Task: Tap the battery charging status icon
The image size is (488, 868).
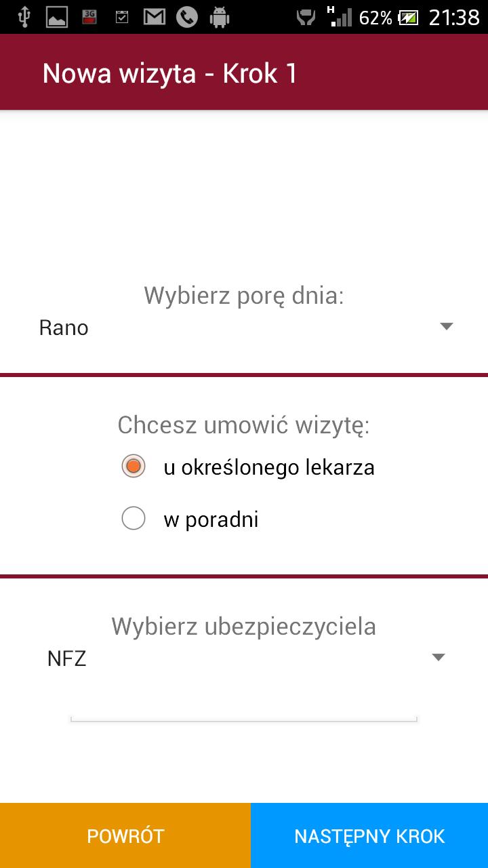Action: click(x=408, y=18)
